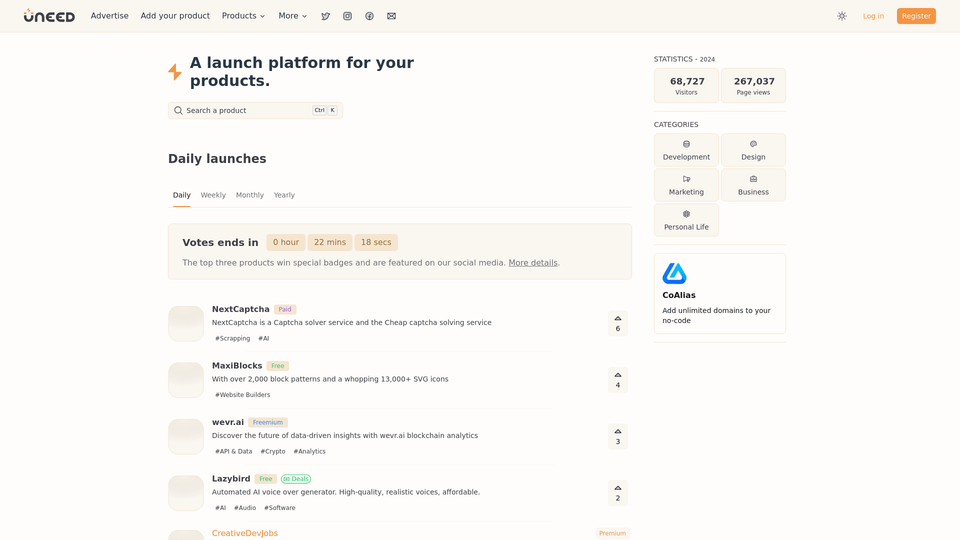Screen dimensions: 960x540
Task: Click the Deals badge on Lazybird
Action: click(296, 479)
